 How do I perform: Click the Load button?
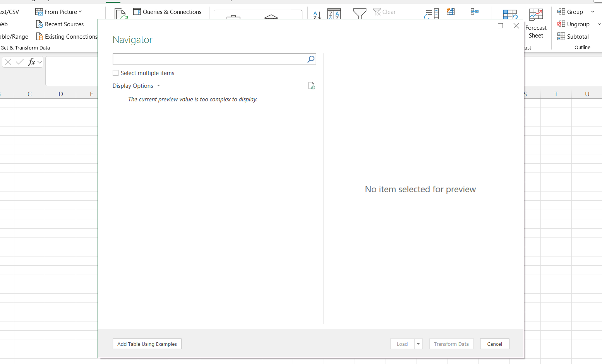[402, 344]
